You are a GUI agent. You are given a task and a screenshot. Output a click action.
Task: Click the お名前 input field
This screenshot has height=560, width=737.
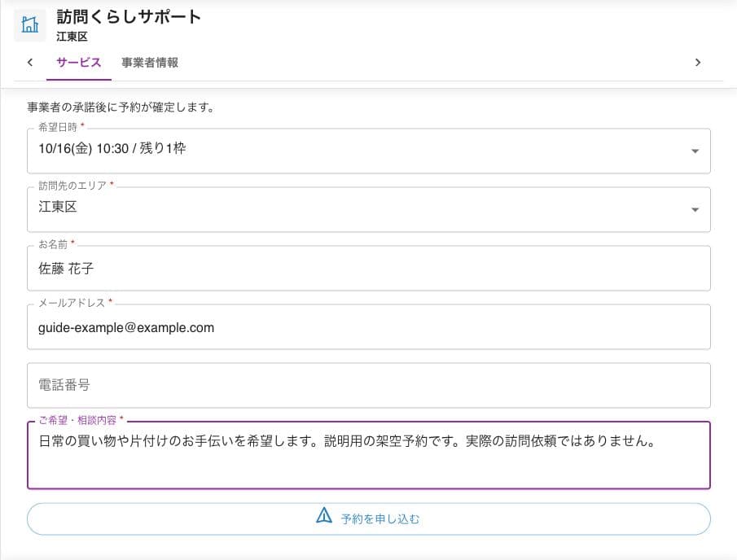tap(368, 269)
